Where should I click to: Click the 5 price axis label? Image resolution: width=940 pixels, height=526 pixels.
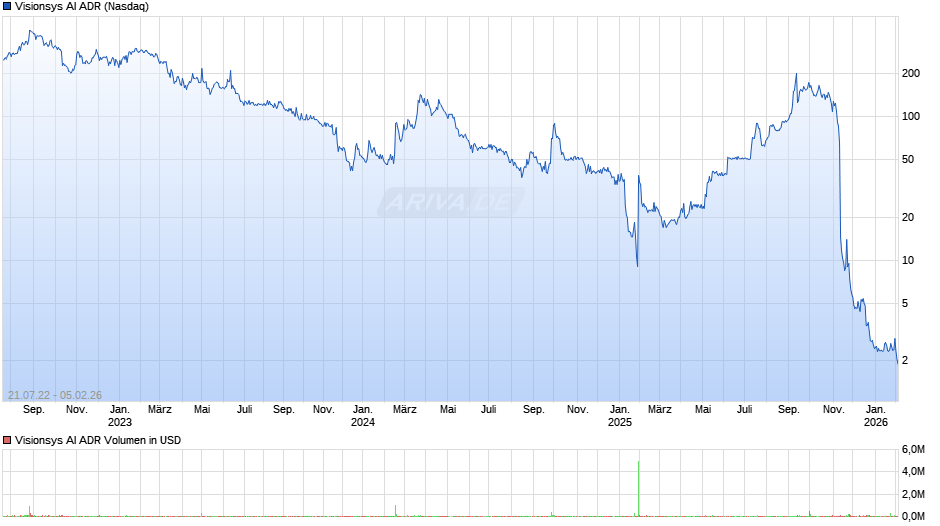[x=905, y=303]
